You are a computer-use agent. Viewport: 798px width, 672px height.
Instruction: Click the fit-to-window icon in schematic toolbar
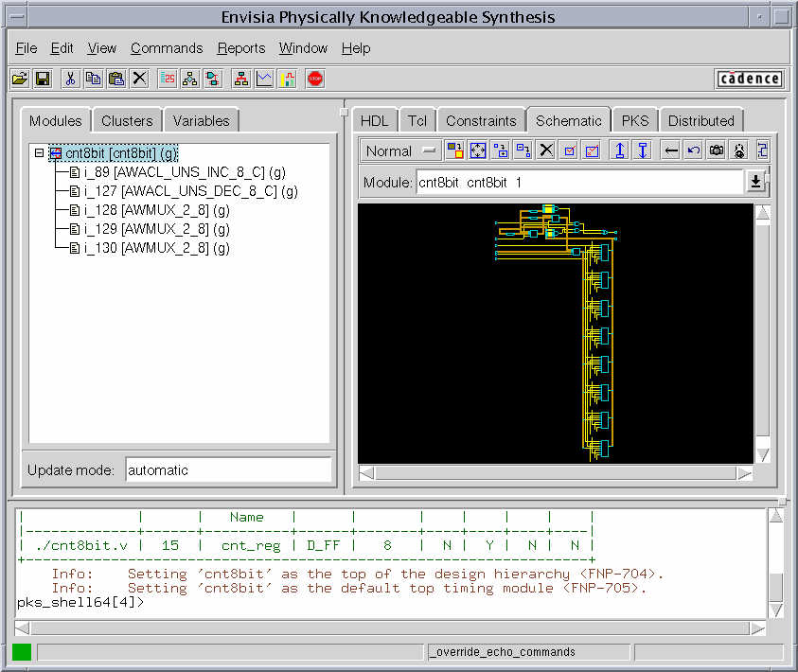[477, 150]
